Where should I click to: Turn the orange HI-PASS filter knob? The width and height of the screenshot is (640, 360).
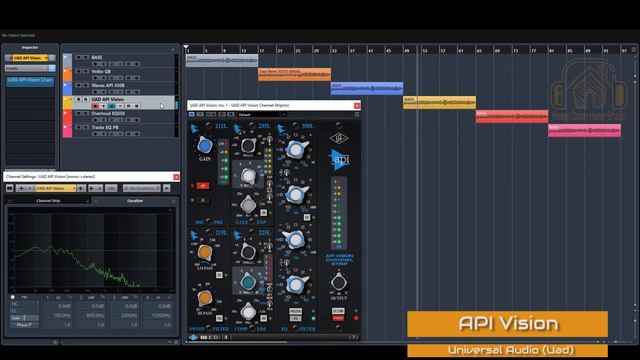point(204,298)
